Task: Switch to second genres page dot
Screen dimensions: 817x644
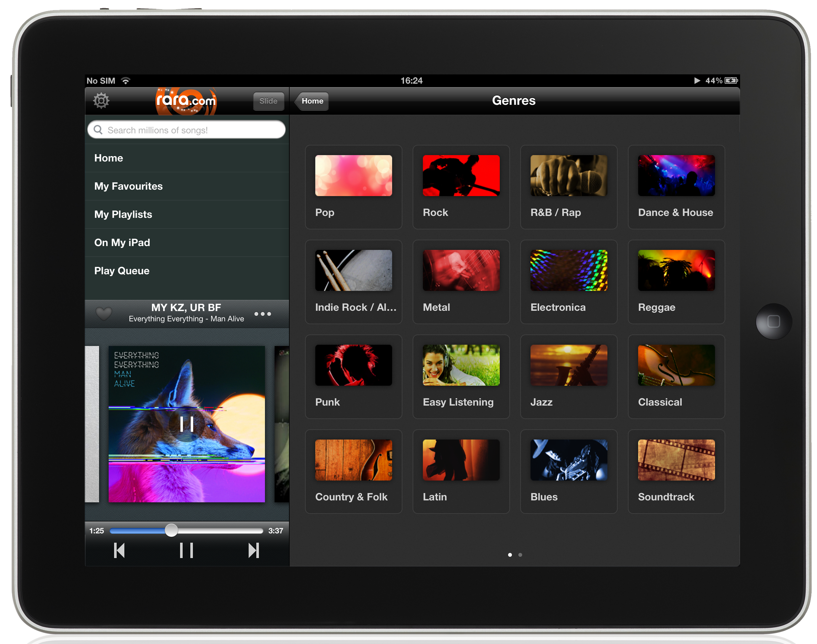Action: click(520, 554)
